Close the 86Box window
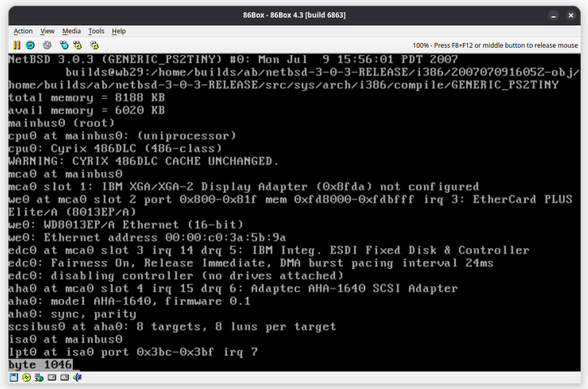Screen dimensions: 588x389 571,15
